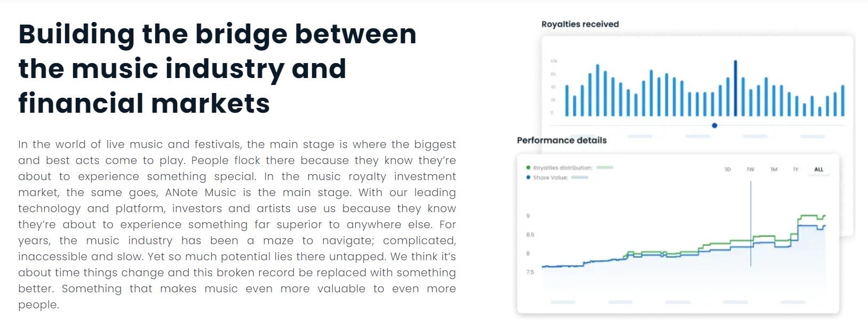
Task: Click the Royalties received chart title
Action: 580,24
